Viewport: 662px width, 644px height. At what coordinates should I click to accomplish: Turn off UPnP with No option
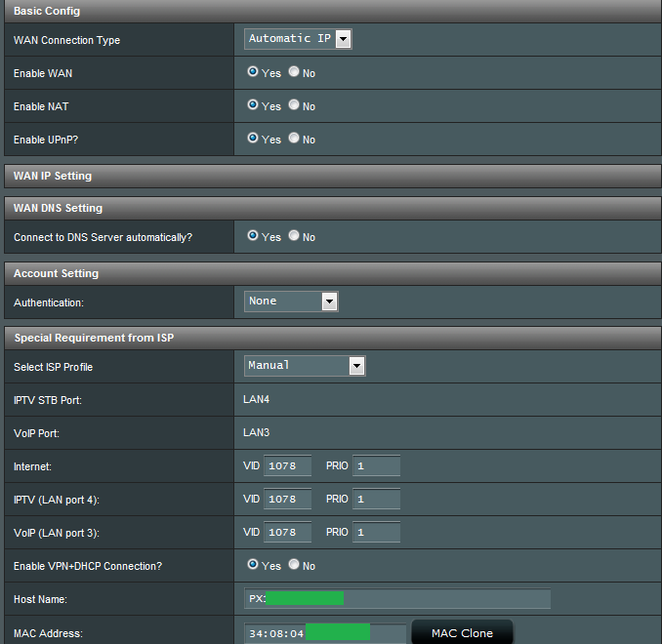click(294, 139)
